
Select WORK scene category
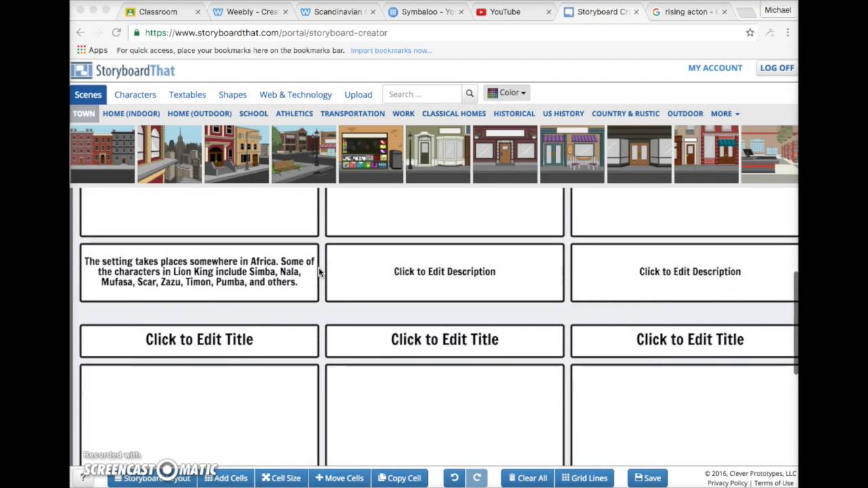[x=403, y=114]
